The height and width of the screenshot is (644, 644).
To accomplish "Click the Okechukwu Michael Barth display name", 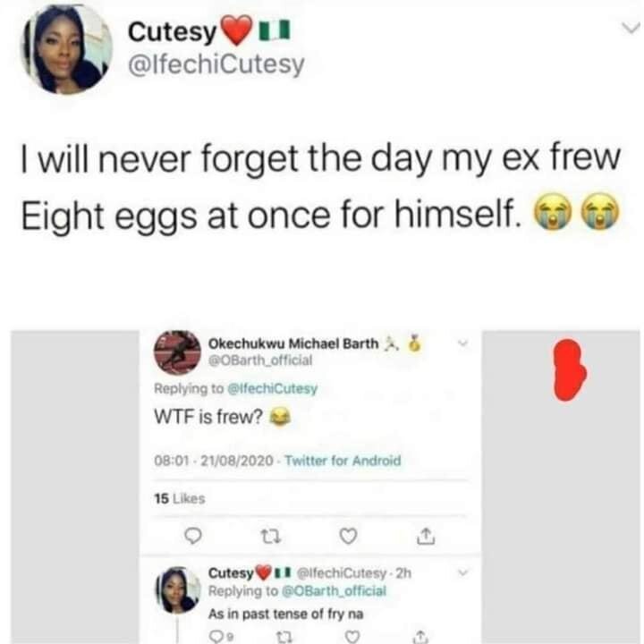I will [292, 343].
